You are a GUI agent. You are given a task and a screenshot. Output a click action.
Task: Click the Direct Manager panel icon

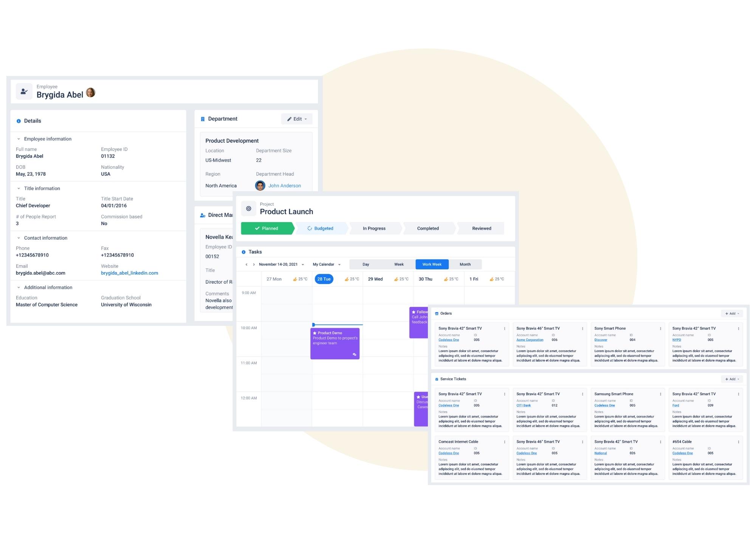[203, 215]
